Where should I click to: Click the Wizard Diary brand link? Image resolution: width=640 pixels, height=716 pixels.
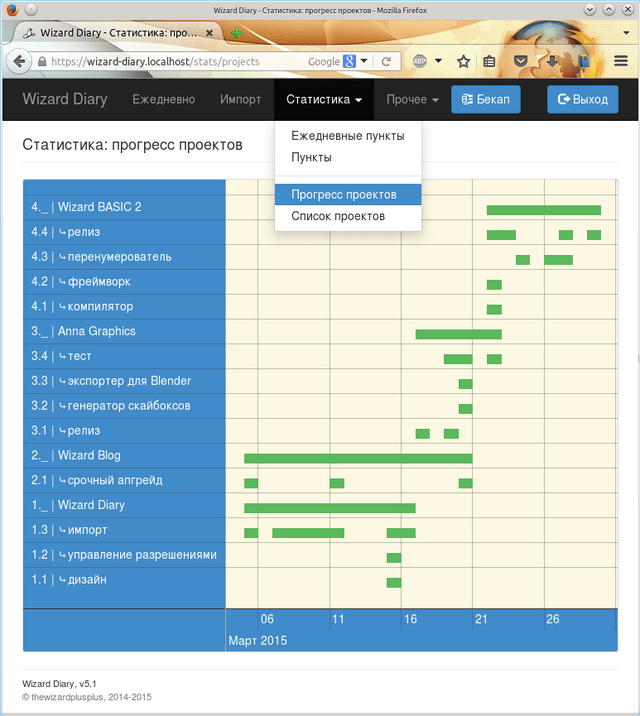click(x=65, y=99)
